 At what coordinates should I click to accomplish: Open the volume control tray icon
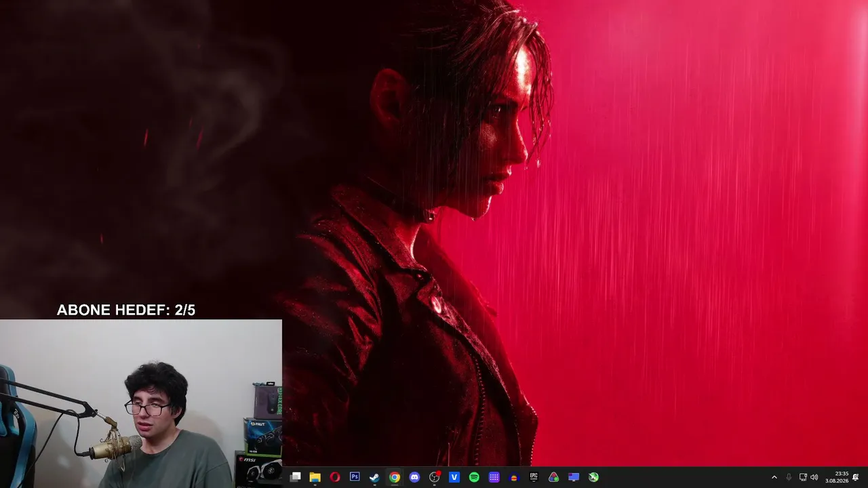coord(814,477)
